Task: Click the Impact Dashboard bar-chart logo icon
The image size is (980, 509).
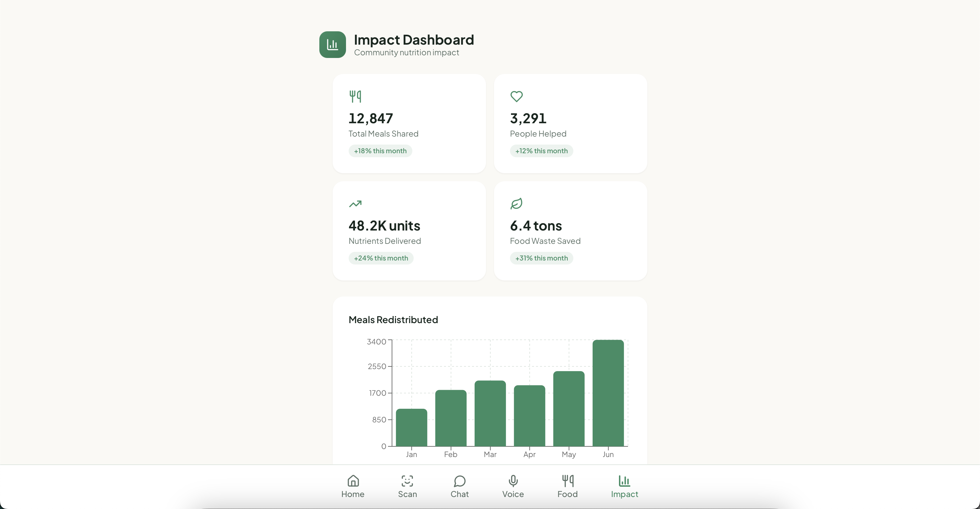Action: point(332,45)
